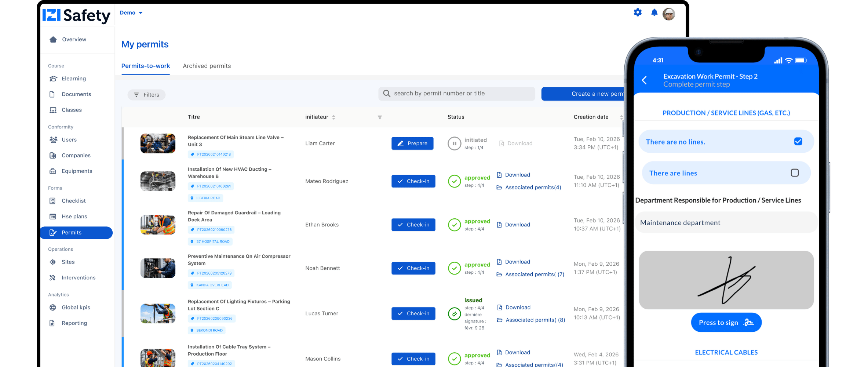Check the 'There are lines' checkbox
868x367 pixels.
(x=795, y=173)
